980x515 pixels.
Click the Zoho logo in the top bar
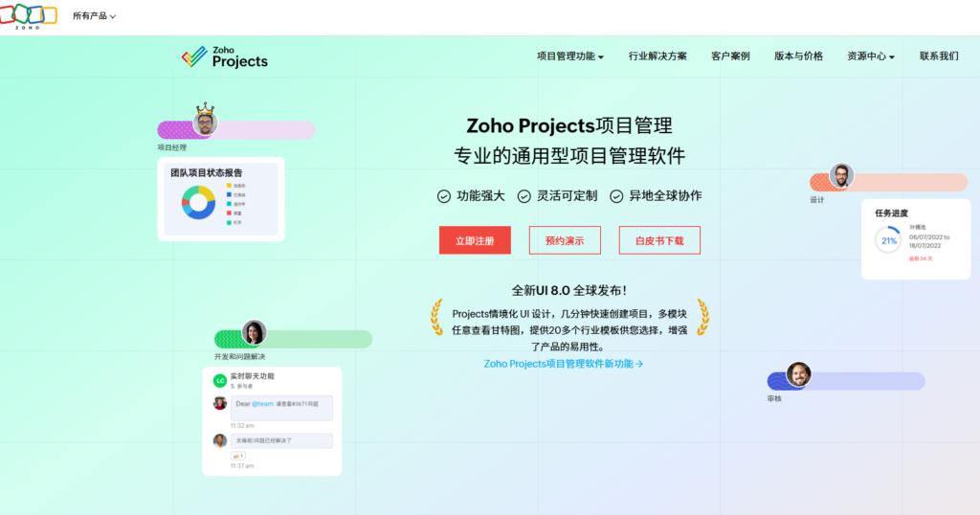[28, 15]
